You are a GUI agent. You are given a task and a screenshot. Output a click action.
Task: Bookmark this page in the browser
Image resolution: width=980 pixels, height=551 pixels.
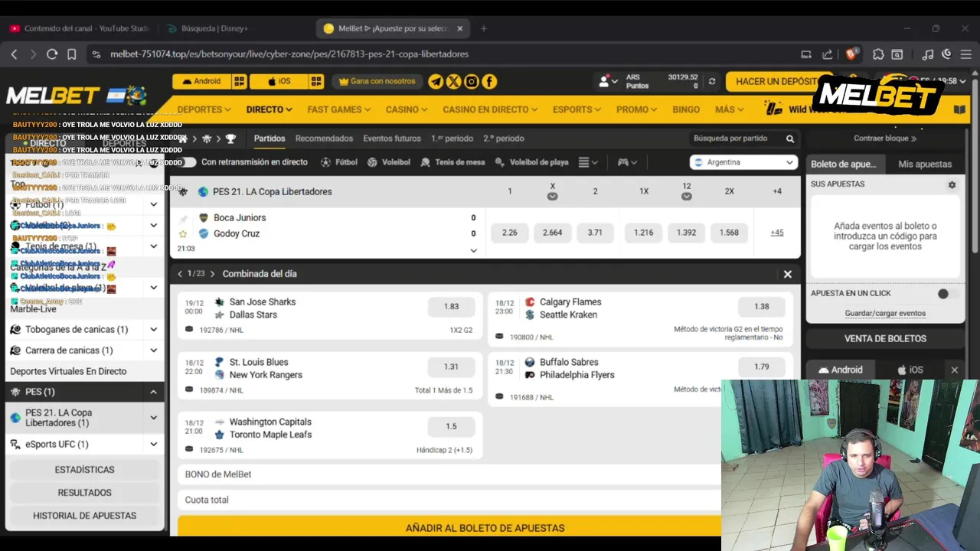[71, 54]
